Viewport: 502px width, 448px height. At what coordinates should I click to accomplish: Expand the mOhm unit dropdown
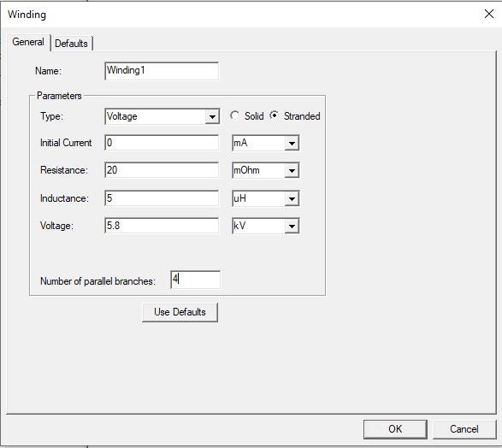click(265, 170)
